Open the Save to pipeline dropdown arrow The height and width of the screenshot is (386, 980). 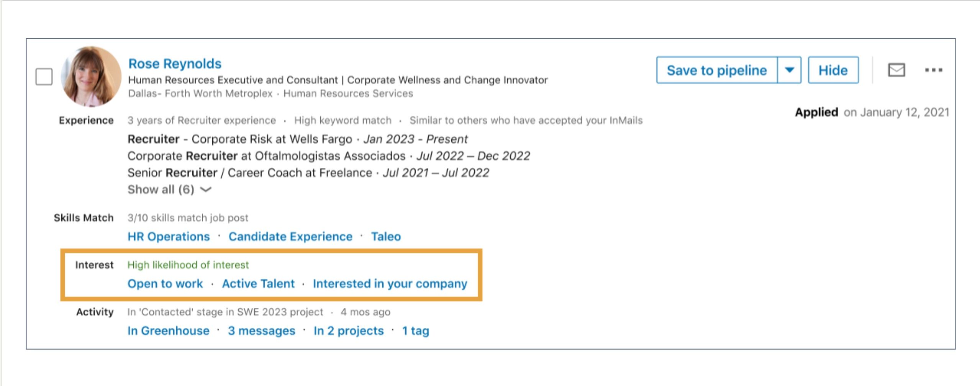(789, 70)
